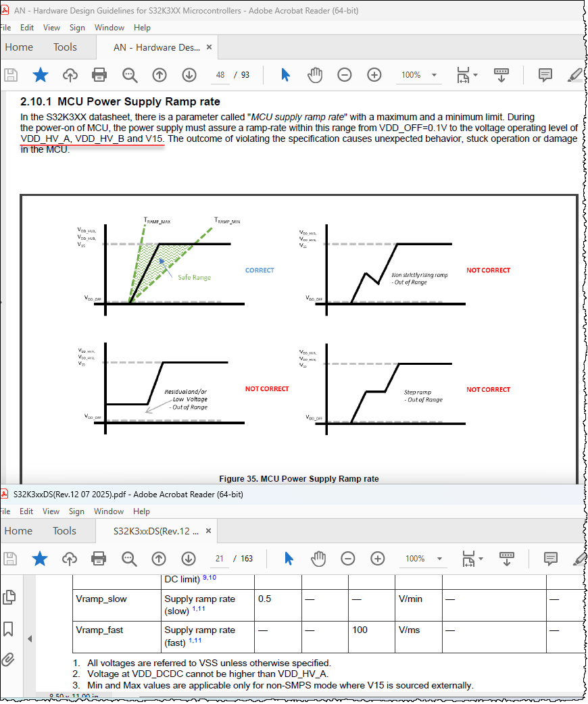Click Save icon in top Hardware Design window
The height and width of the screenshot is (704, 588).
pos(11,75)
